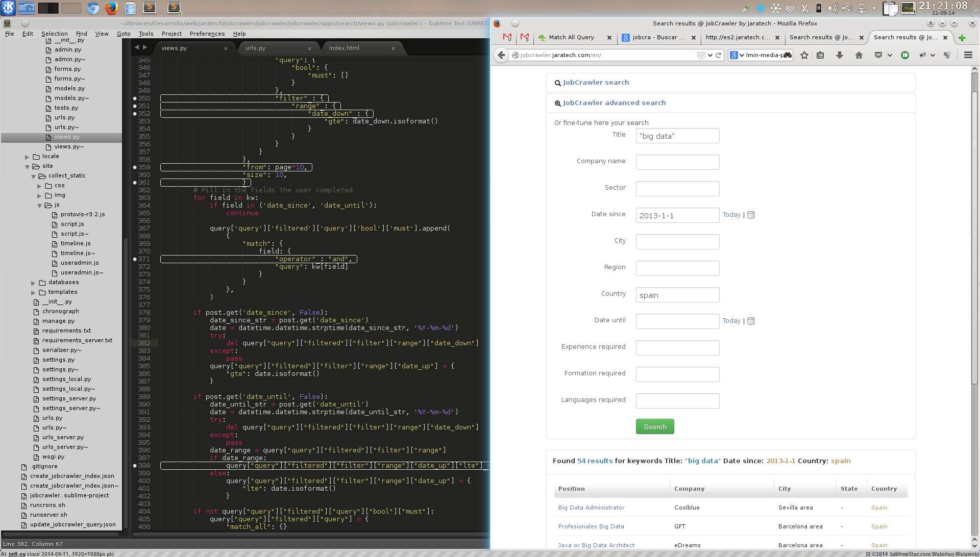Screen dimensions: 980x557
Task: Expand the locale folder in sidebar
Action: [x=27, y=157]
